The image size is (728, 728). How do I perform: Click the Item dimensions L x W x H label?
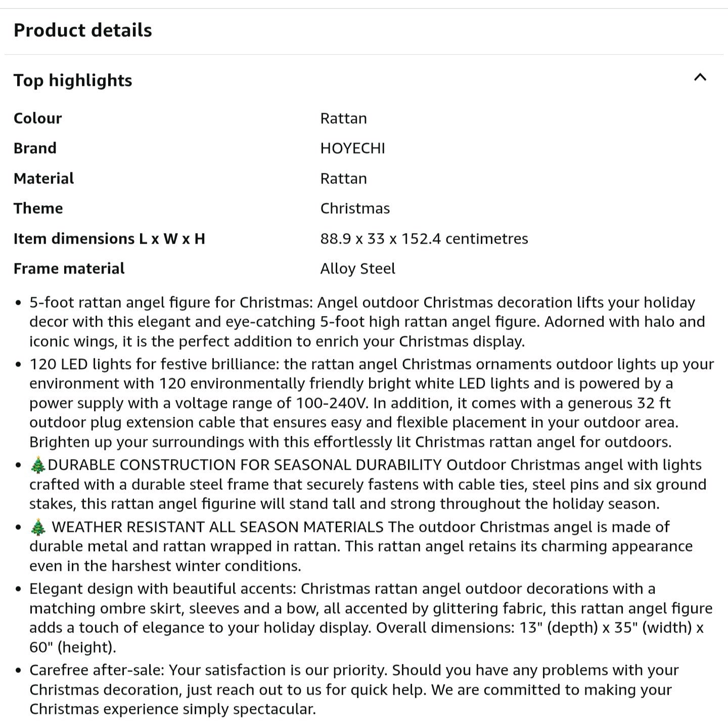[x=109, y=239]
